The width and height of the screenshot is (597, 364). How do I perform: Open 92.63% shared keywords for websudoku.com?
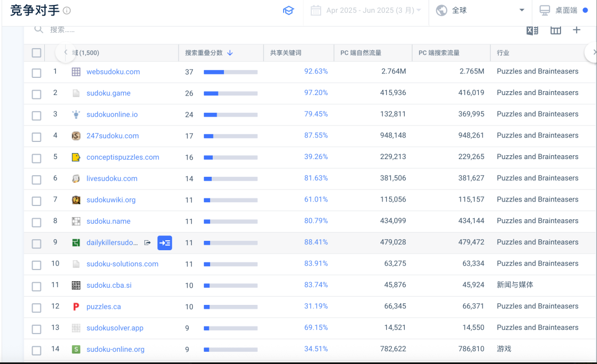click(x=316, y=71)
